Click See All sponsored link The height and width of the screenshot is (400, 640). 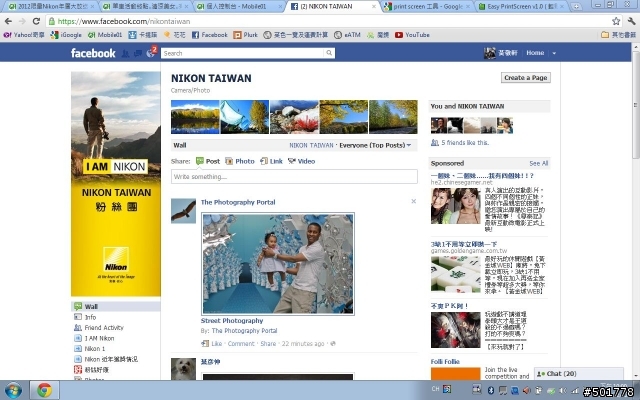tap(539, 163)
